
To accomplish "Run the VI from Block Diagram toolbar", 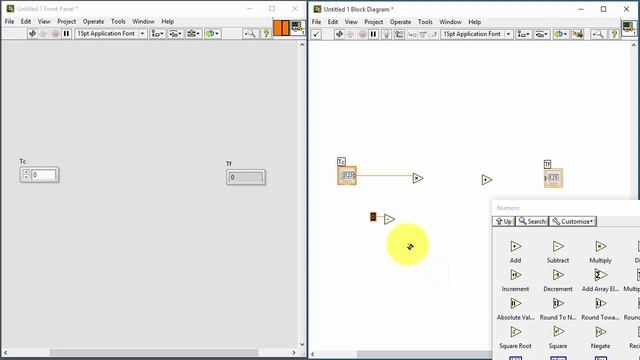I will pyautogui.click(x=339, y=34).
